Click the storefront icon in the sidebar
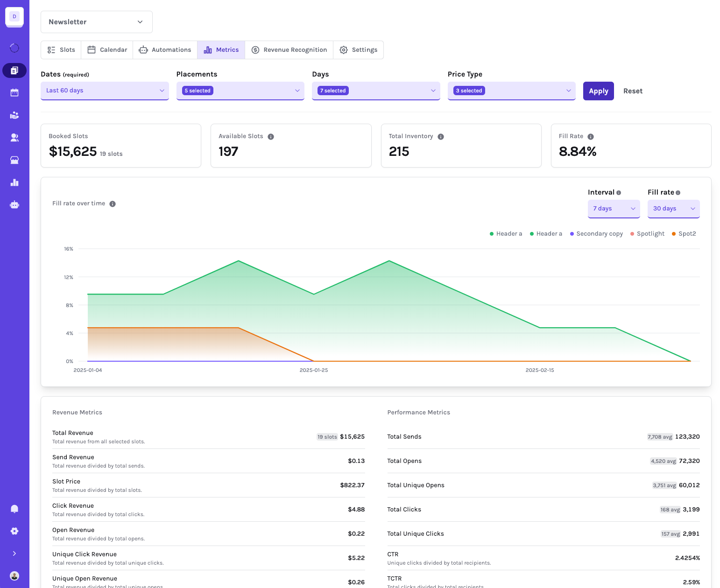This screenshot has height=588, width=720. (14, 160)
